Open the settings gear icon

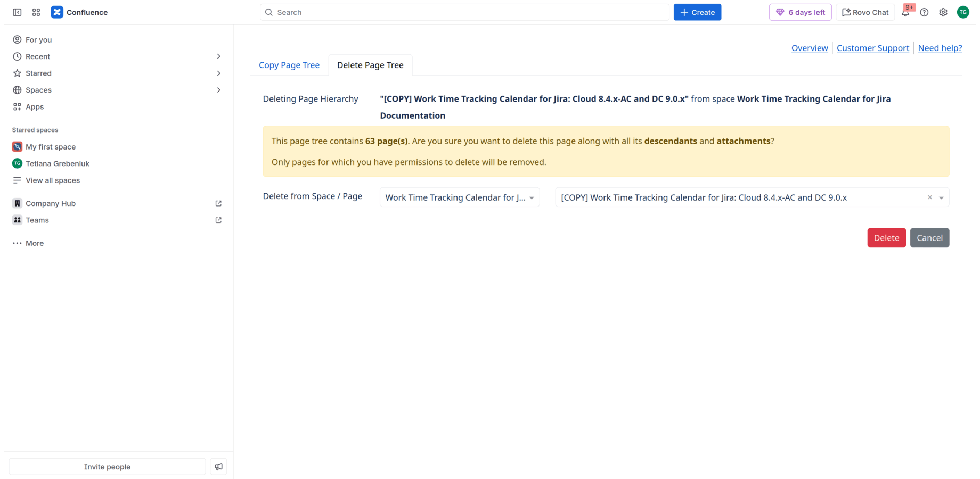[943, 12]
